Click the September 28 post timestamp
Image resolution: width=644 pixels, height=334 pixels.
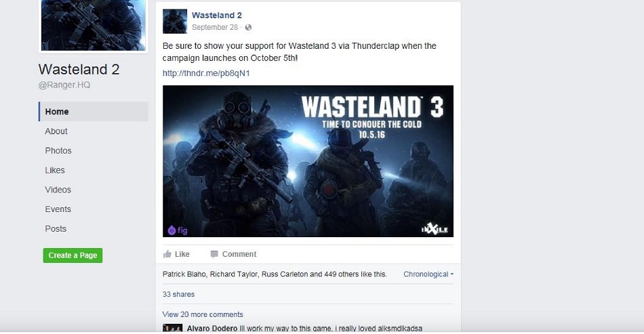[x=215, y=28]
